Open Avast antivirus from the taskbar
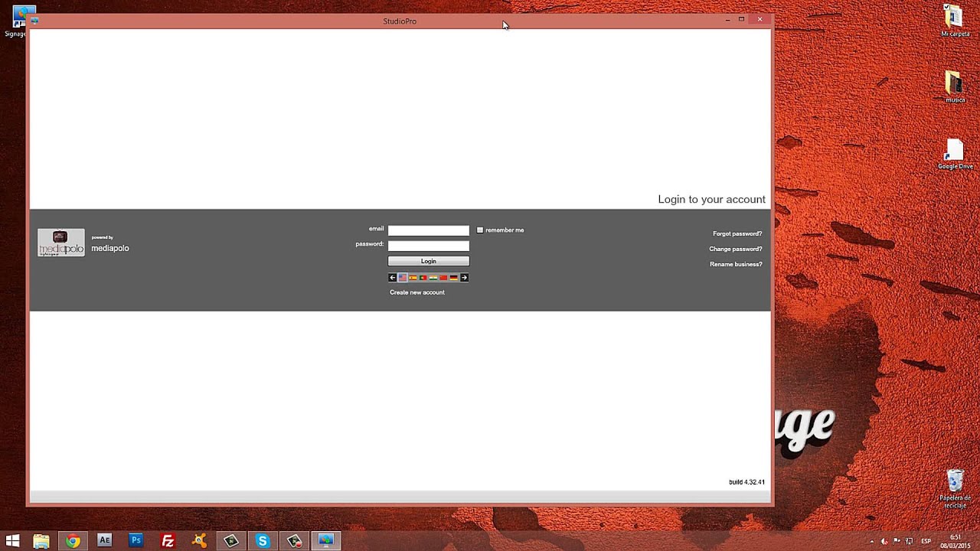 [199, 541]
